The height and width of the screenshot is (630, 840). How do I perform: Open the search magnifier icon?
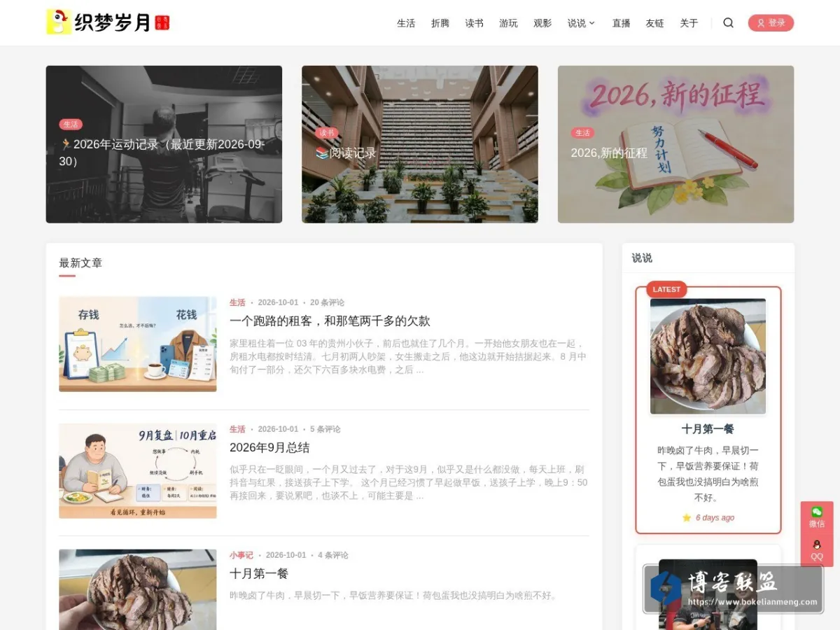pos(728,23)
